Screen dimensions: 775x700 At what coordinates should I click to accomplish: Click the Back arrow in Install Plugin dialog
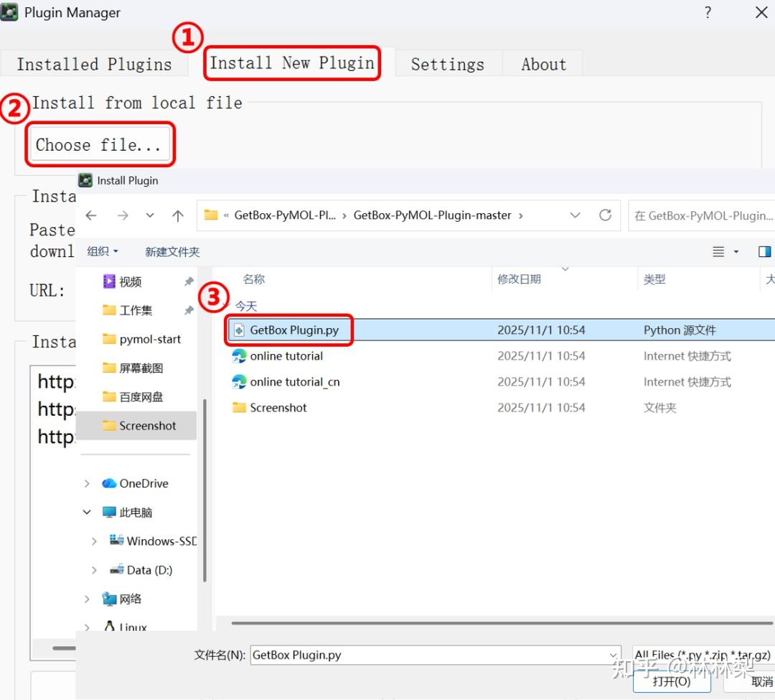(x=91, y=215)
